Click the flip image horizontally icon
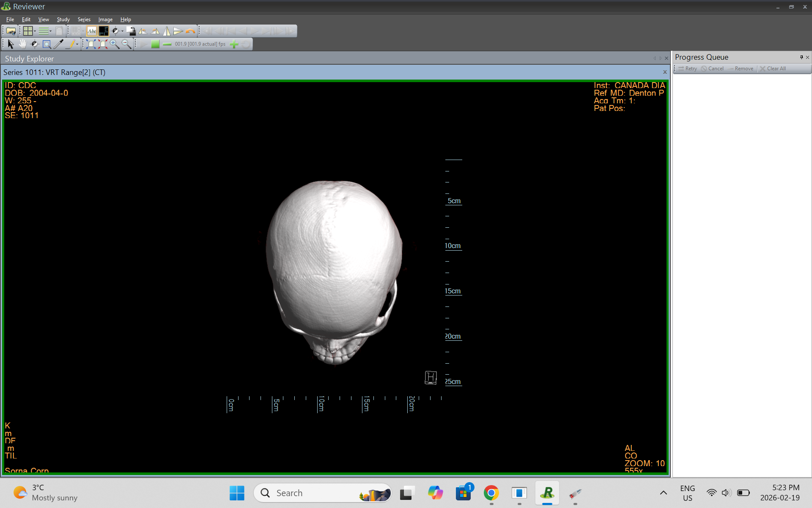Viewport: 812px width, 508px height. pos(167,31)
